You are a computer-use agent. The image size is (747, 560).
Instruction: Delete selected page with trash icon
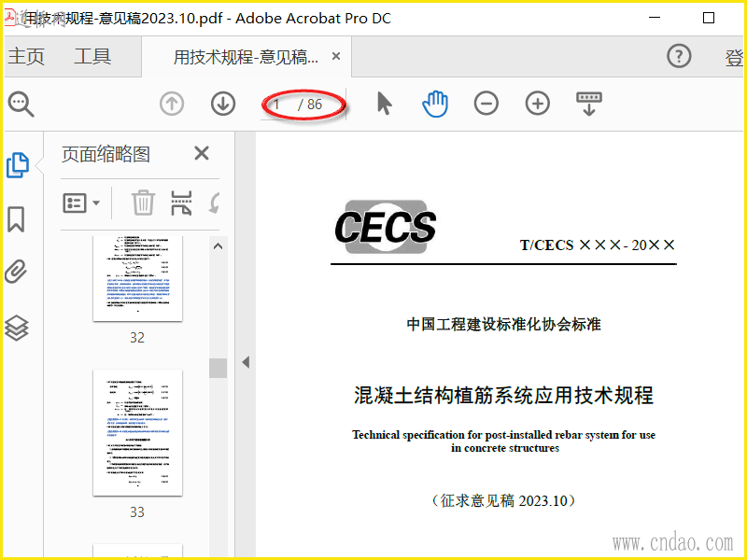[143, 203]
